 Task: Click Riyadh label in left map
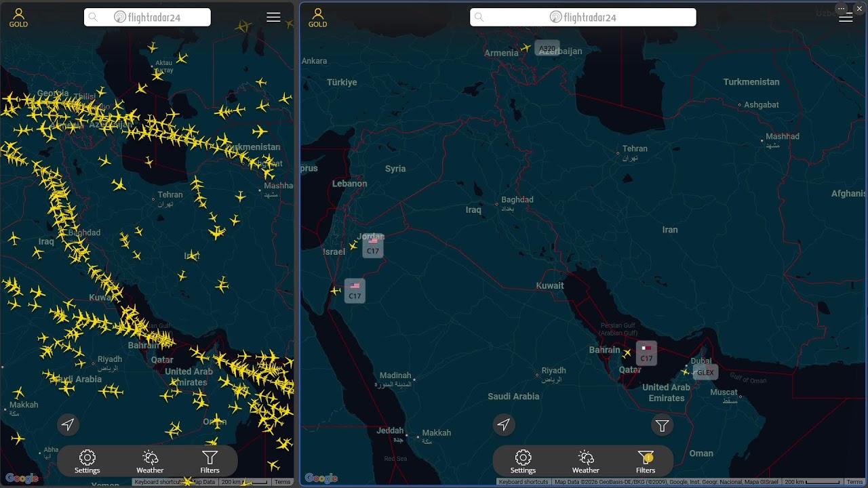pos(110,359)
